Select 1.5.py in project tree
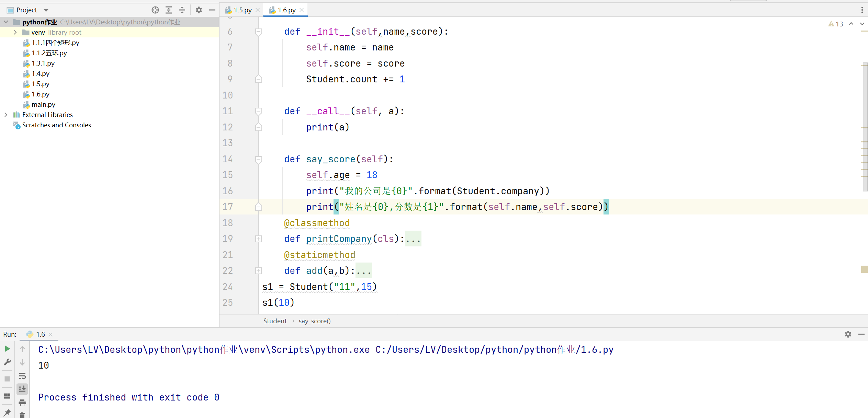Viewport: 868px width, 418px height. tap(41, 84)
